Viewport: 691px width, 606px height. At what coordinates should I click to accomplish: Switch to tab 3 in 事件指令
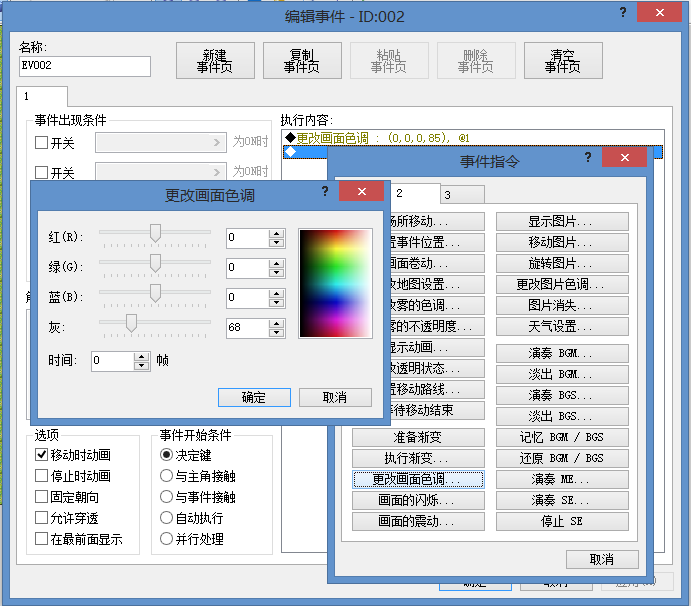(462, 195)
